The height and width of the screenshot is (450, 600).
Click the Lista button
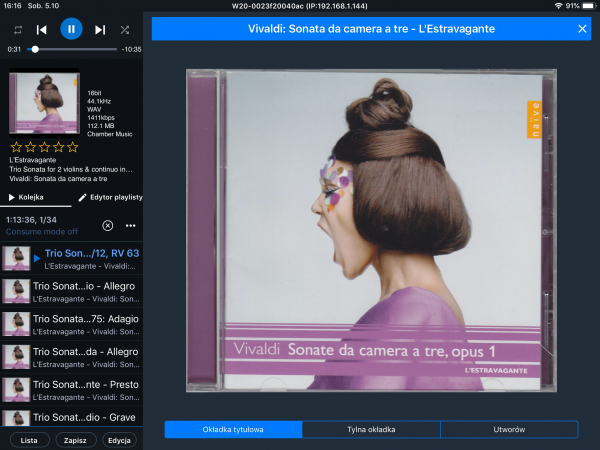tap(29, 440)
